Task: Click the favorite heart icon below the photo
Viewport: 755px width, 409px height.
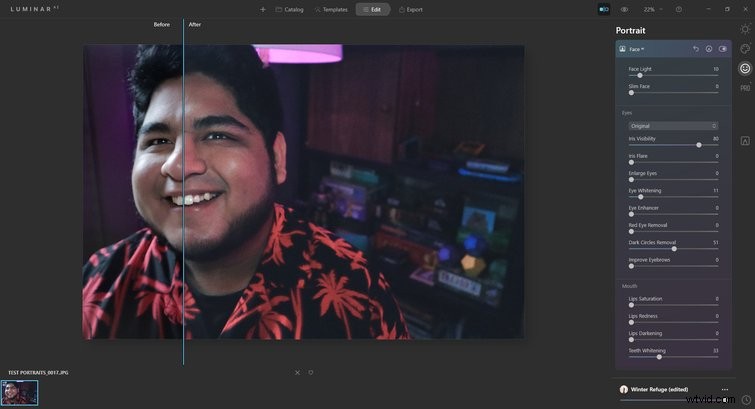Action: 311,372
